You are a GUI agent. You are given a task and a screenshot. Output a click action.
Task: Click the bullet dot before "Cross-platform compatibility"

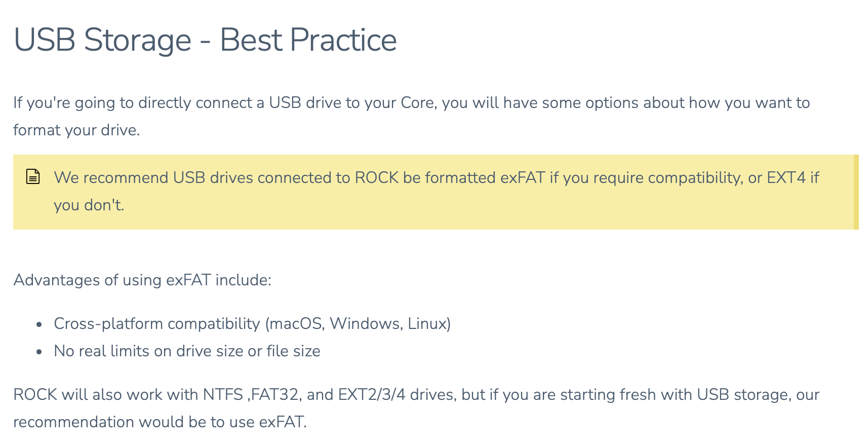click(39, 324)
